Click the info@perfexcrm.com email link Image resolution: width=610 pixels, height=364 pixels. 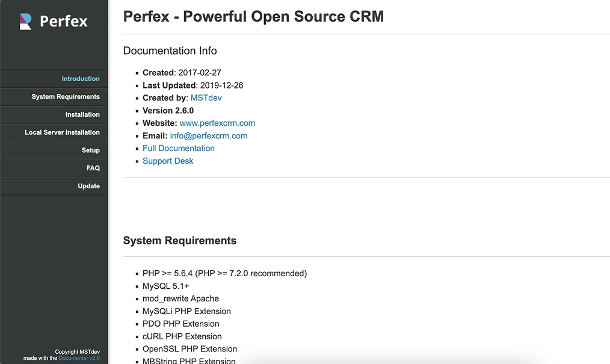209,136
